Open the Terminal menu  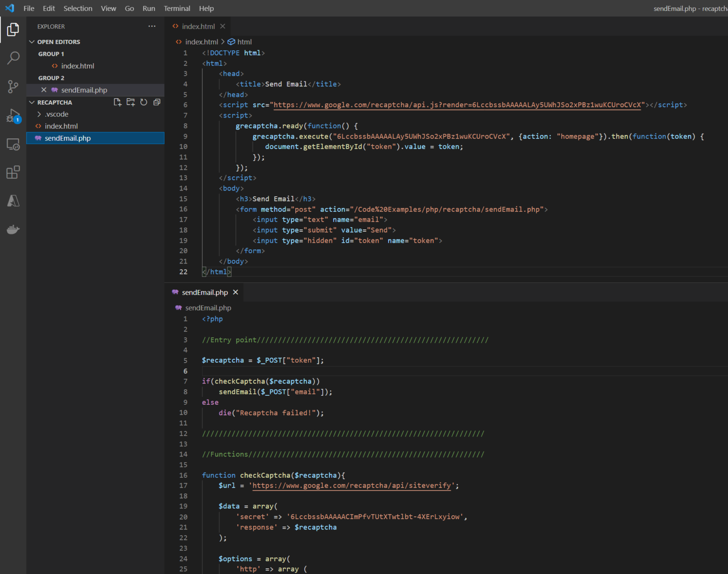coord(177,9)
